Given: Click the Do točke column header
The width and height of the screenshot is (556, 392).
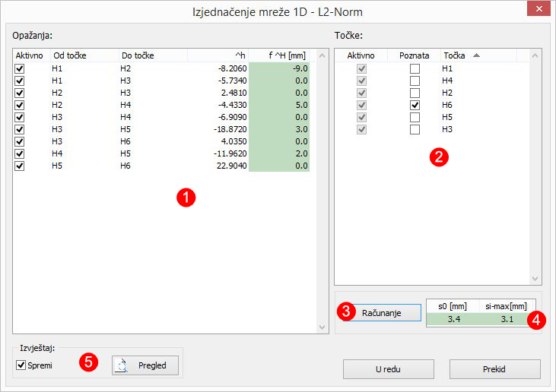Looking at the screenshot, I should click(x=152, y=55).
